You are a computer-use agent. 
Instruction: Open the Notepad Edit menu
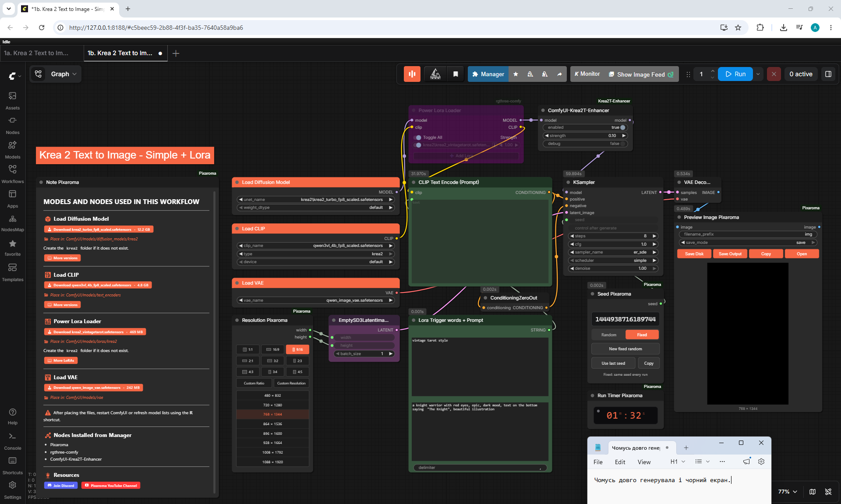point(620,462)
